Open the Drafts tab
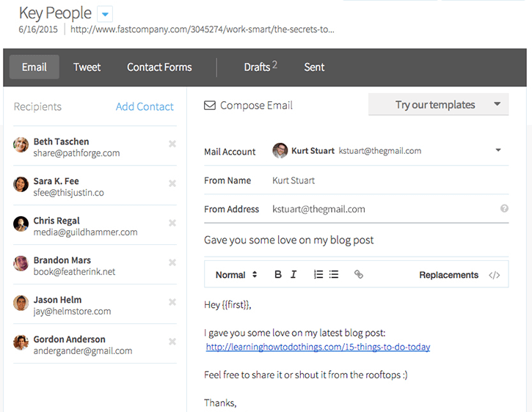Screen dimensions: 532x412 260,67
